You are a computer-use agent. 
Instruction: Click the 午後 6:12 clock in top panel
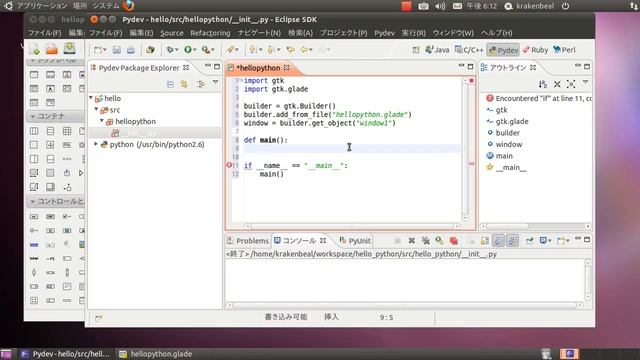482,6
